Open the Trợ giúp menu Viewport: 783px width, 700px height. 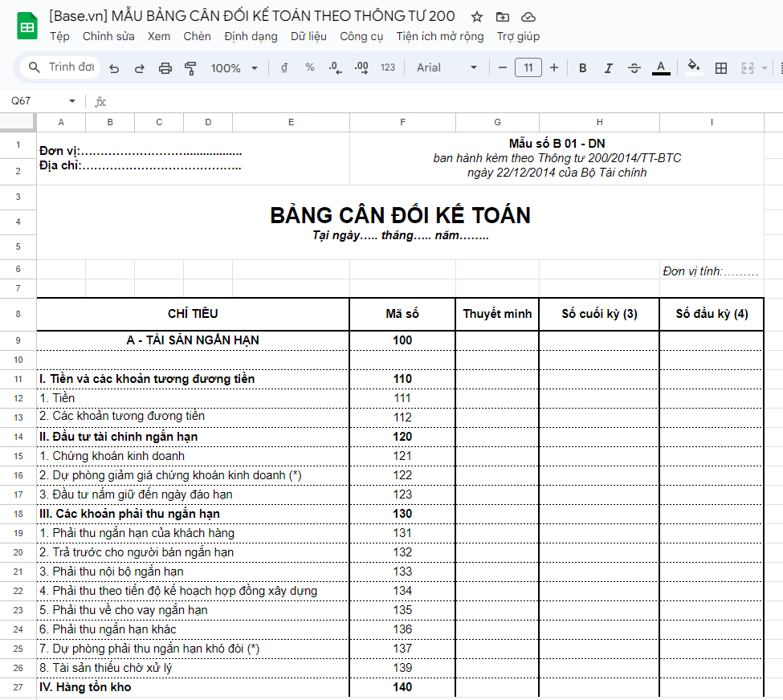click(x=518, y=36)
